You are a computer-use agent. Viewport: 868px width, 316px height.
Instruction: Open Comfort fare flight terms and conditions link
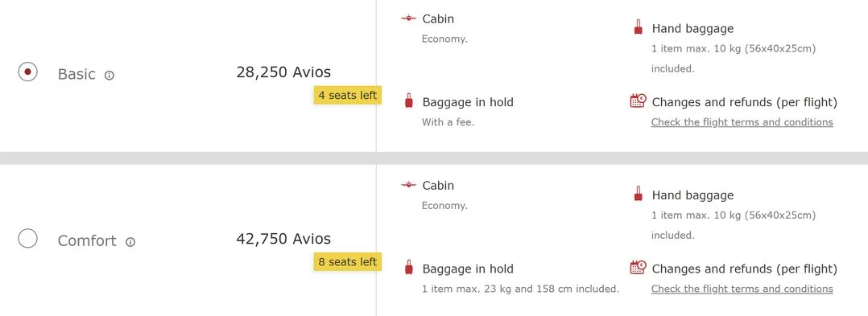pyautogui.click(x=742, y=289)
